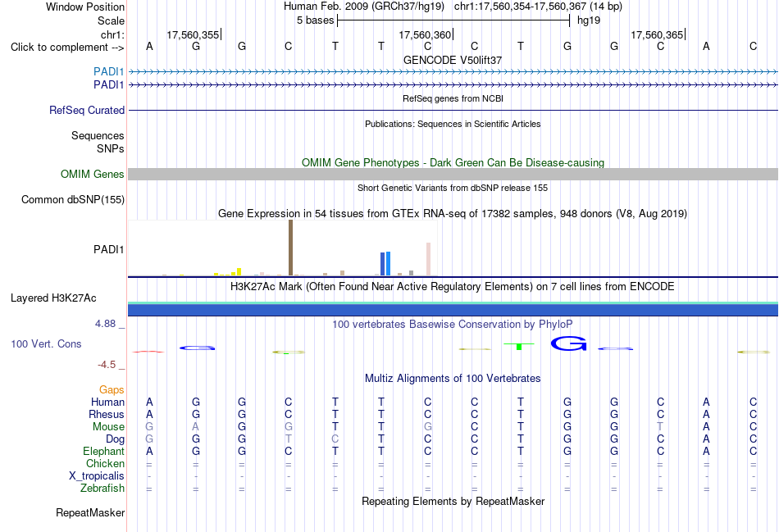Select the Human alignment row label
This screenshot has width=779, height=532.
point(107,402)
